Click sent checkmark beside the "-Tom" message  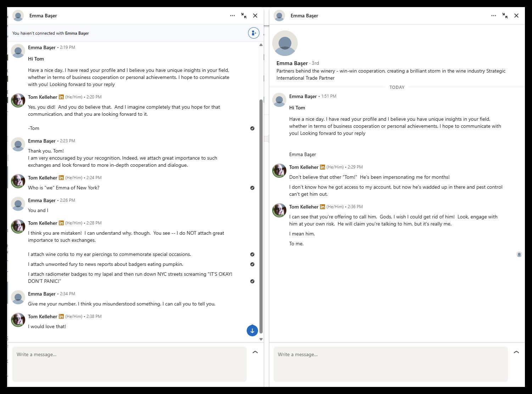click(252, 129)
